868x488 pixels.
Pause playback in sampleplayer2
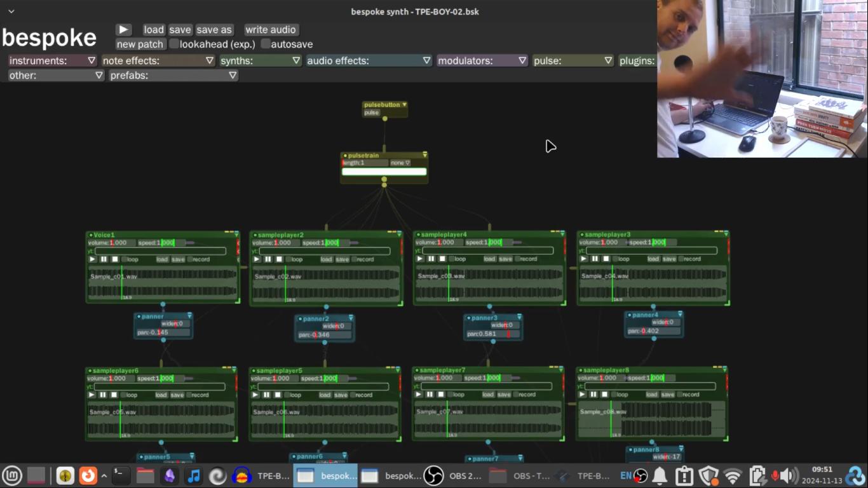[267, 259]
